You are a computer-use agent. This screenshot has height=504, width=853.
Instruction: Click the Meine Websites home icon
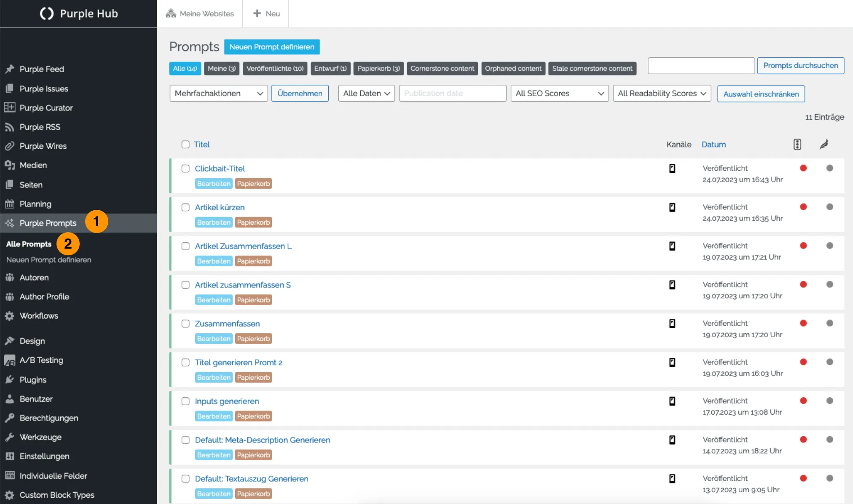(171, 13)
